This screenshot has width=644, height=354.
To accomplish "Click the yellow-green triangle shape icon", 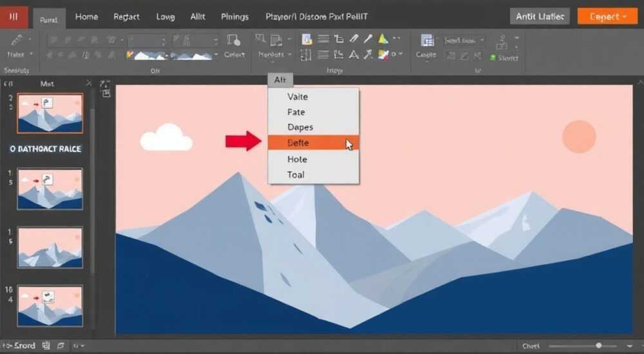I will (x=383, y=39).
